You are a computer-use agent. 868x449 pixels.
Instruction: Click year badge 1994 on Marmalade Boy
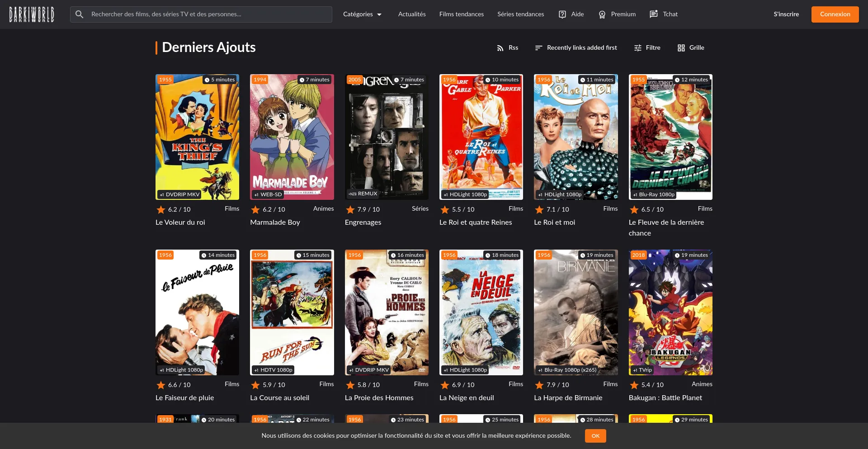[x=260, y=80]
